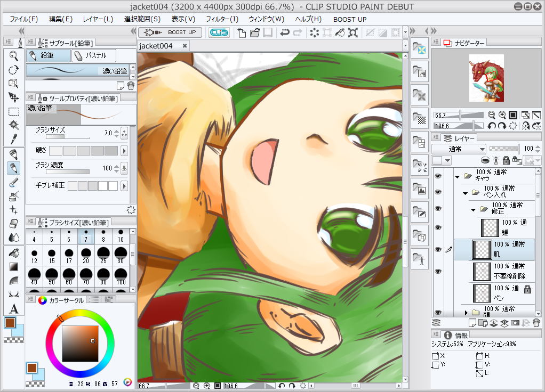Rotate navigator view left
The width and height of the screenshot is (545, 392).
point(491,126)
